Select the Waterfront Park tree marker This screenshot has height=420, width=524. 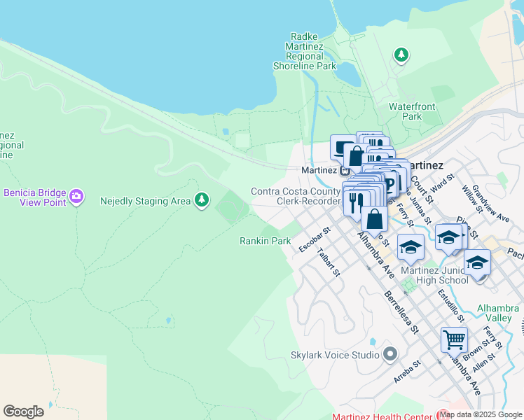point(401,55)
